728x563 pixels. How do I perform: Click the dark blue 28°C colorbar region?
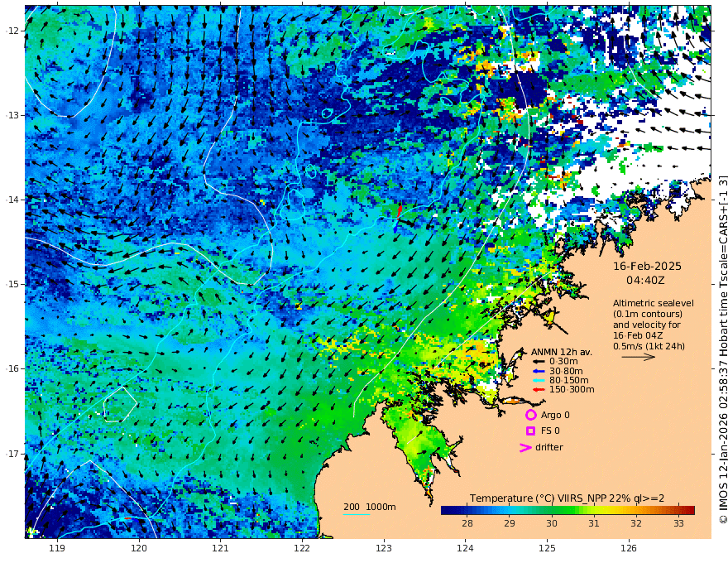(467, 511)
